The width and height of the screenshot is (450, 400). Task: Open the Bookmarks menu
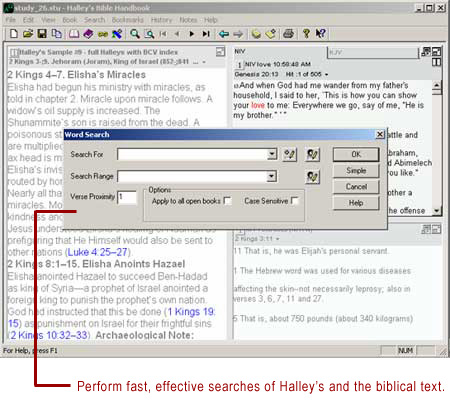coord(128,20)
